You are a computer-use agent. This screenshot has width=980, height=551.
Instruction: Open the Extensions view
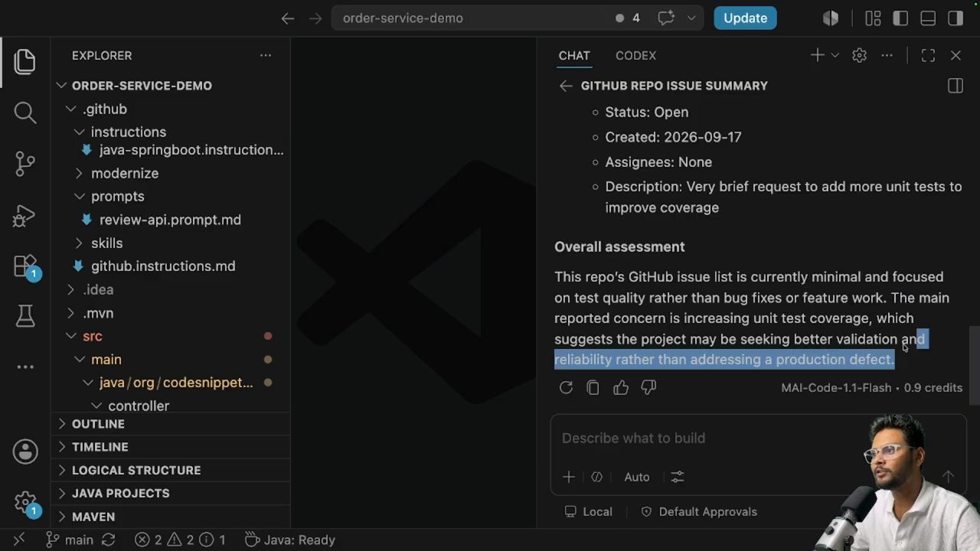coord(25,266)
